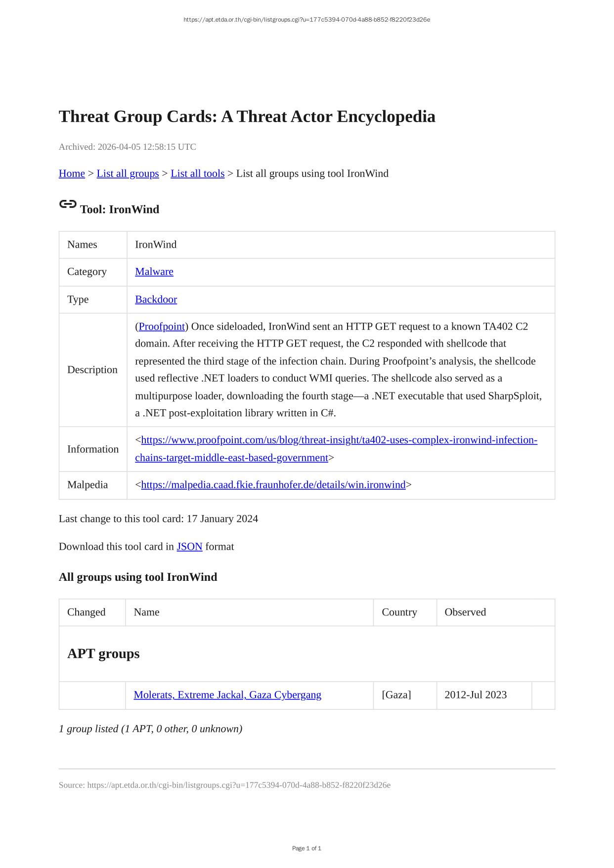Go to the Home breadcrumb link

click(72, 174)
